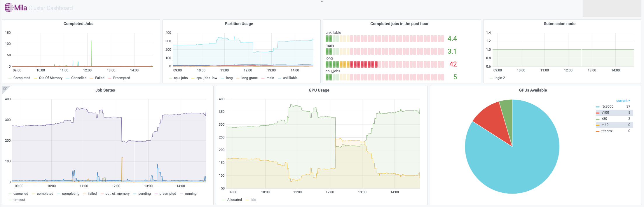Open the Job States panel corner link icon
This screenshot has width=644, height=207.
pos(5,89)
